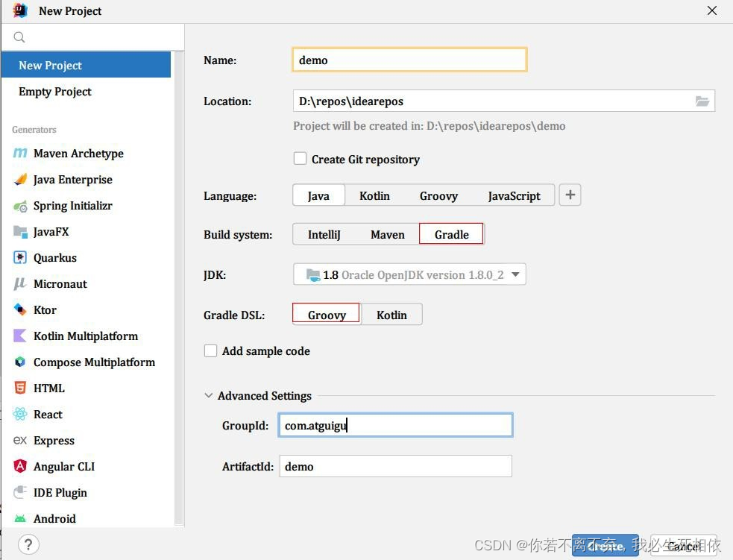
Task: Click the plus button to add a language
Action: click(x=570, y=195)
